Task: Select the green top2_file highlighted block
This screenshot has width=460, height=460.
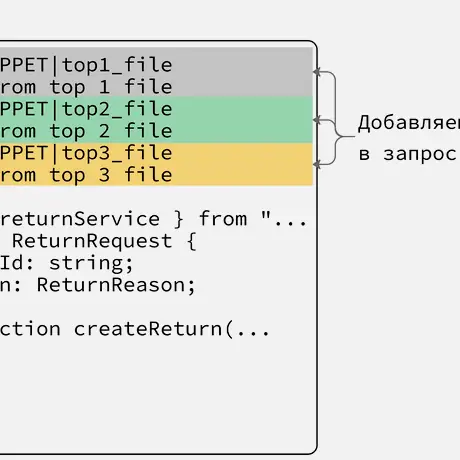Action: [x=156, y=120]
